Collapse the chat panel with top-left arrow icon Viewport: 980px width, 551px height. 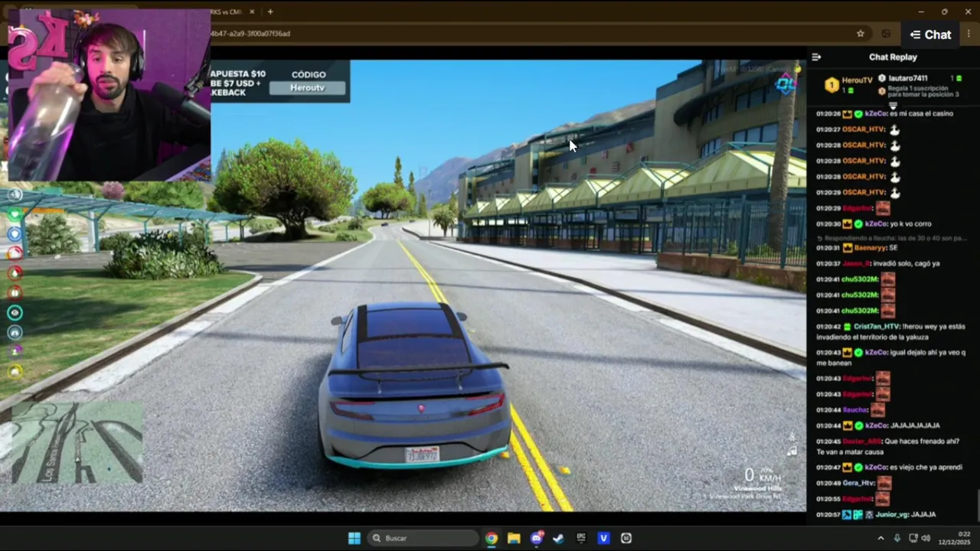(816, 57)
